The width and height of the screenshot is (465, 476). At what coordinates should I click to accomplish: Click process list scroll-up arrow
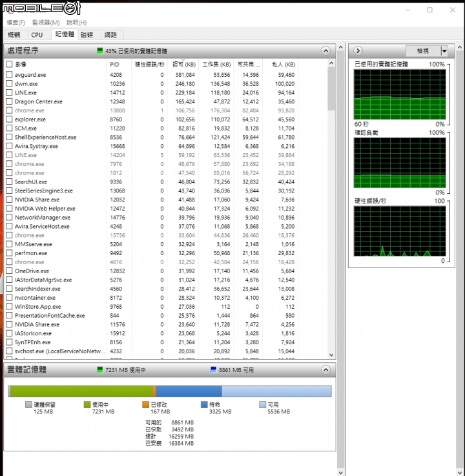(331, 63)
